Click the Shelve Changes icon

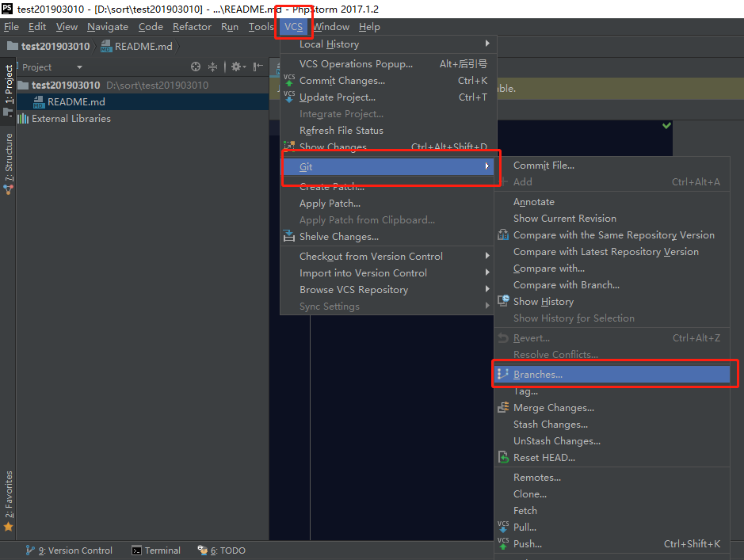(289, 236)
